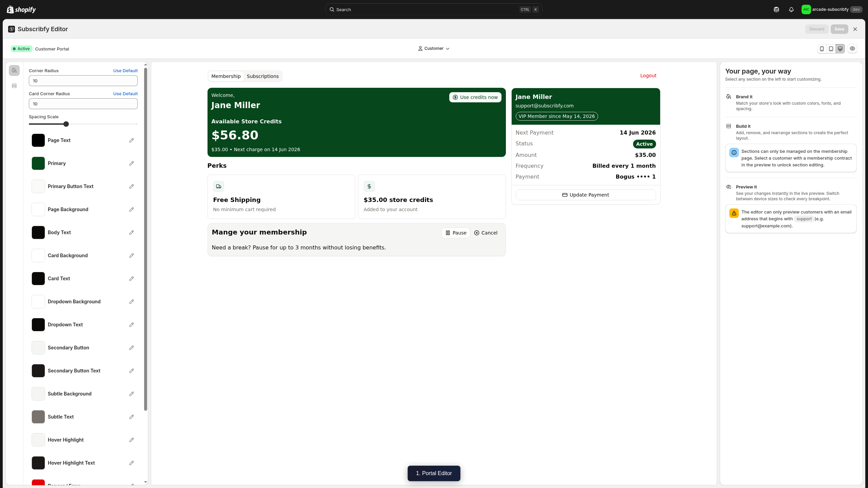
Task: Click the Subtle Text gray color swatch
Action: pyautogui.click(x=38, y=417)
